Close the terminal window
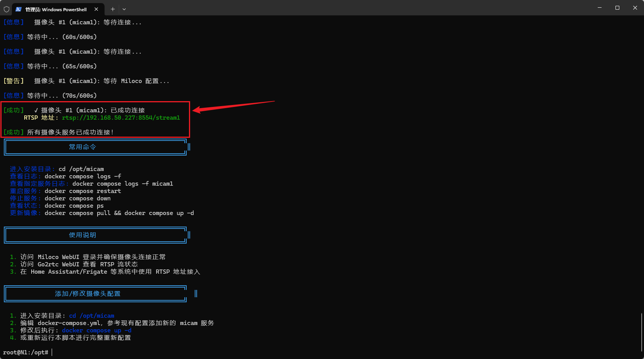This screenshot has width=644, height=359. coord(635,8)
